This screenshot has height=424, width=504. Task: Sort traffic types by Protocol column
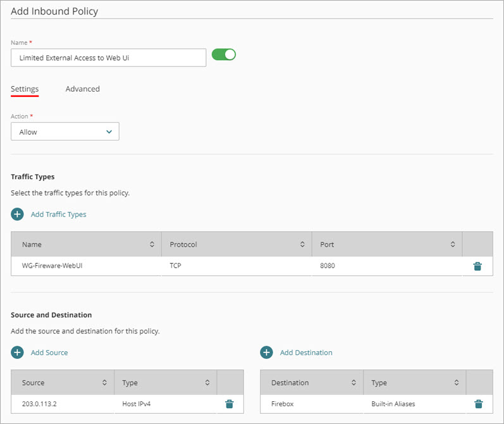(x=302, y=244)
